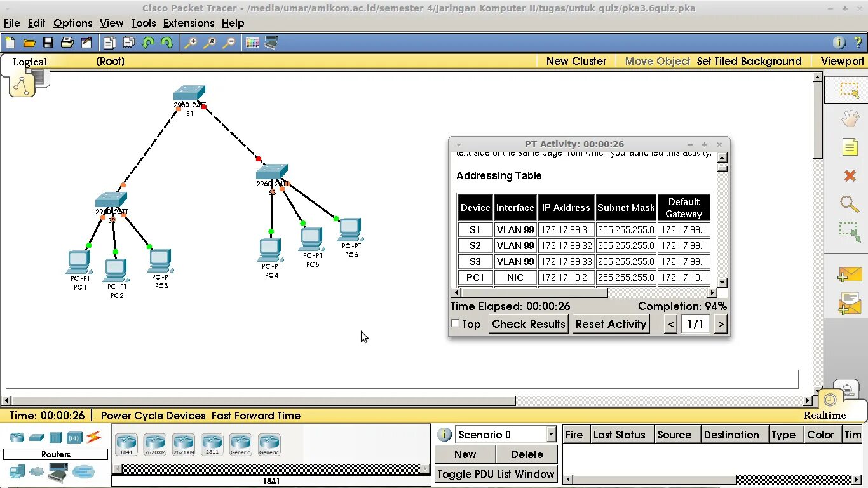Choose the Inspect magnifier tool

850,204
